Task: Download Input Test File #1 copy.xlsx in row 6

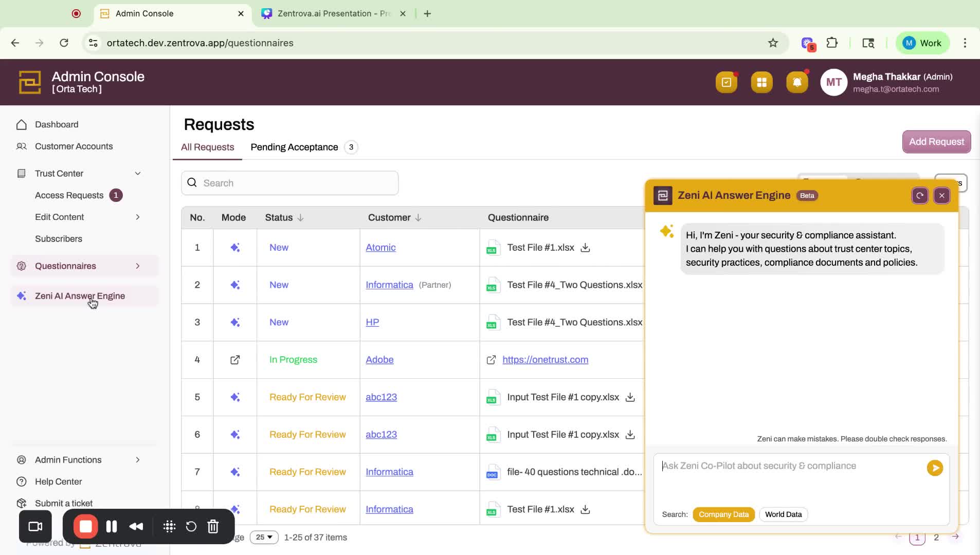Action: pyautogui.click(x=630, y=435)
